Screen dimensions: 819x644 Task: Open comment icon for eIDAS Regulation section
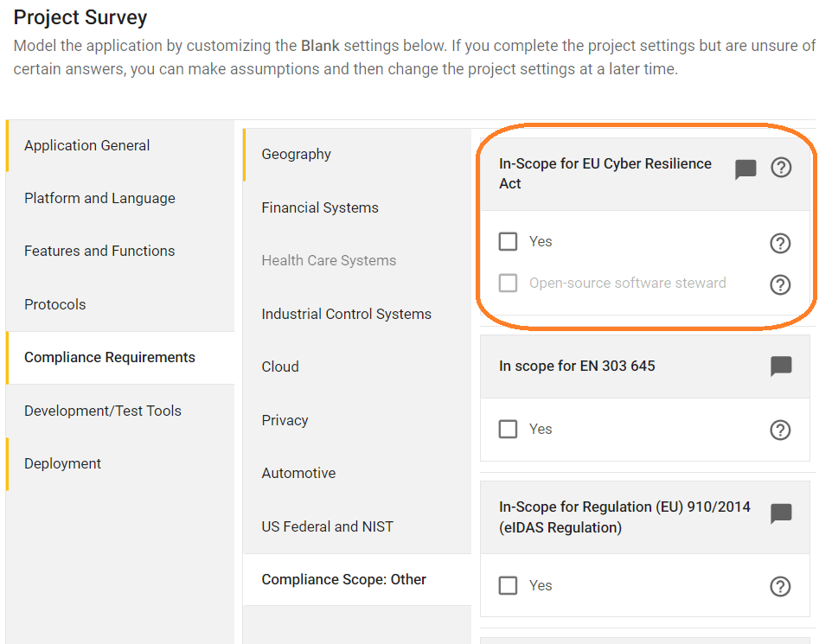coord(781,513)
